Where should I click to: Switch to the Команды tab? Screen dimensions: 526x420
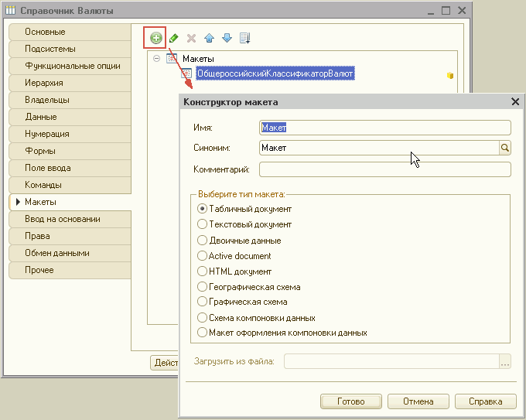coord(70,185)
